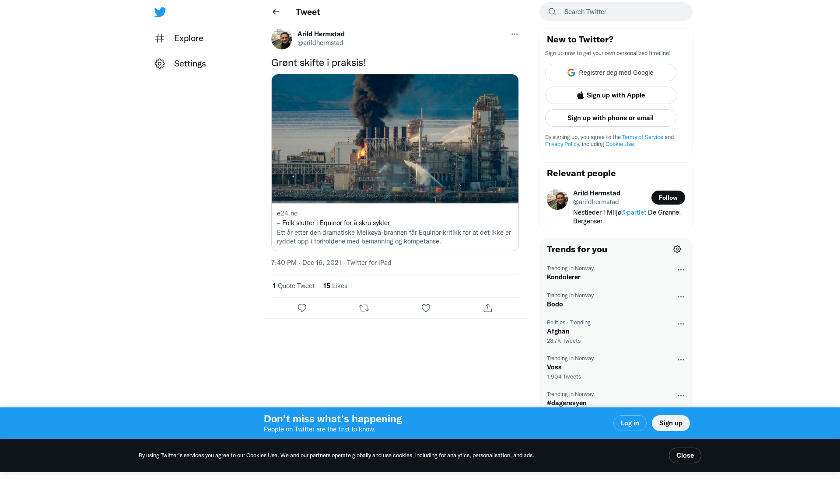840x504 pixels.
Task: Open Arild Hermstad's name link on the tweet
Action: [321, 34]
